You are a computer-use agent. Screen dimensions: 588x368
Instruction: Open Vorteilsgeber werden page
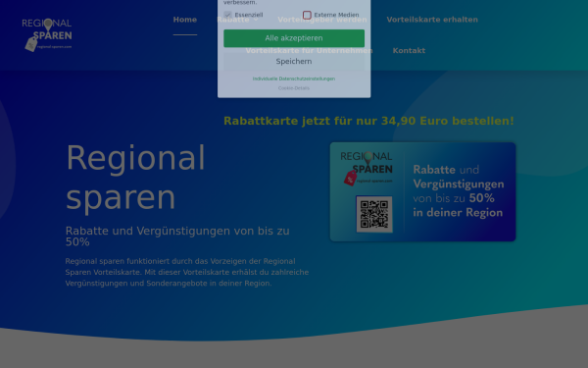click(322, 20)
